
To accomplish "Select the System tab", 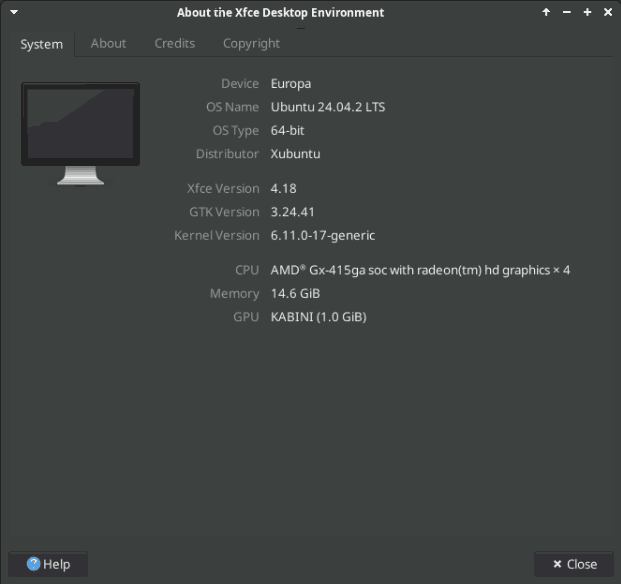I will [42, 44].
